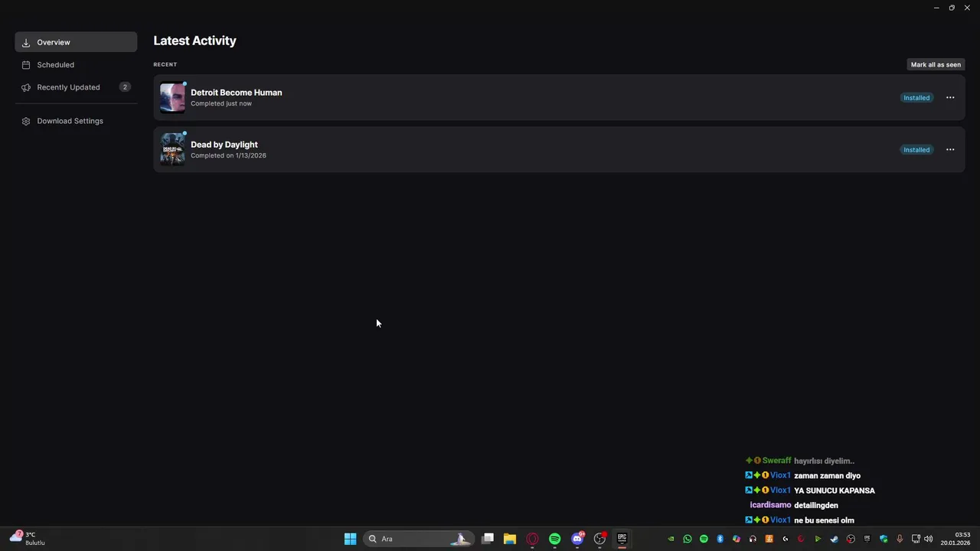This screenshot has width=980, height=551.
Task: Open the clock and date panel
Action: (x=955, y=539)
